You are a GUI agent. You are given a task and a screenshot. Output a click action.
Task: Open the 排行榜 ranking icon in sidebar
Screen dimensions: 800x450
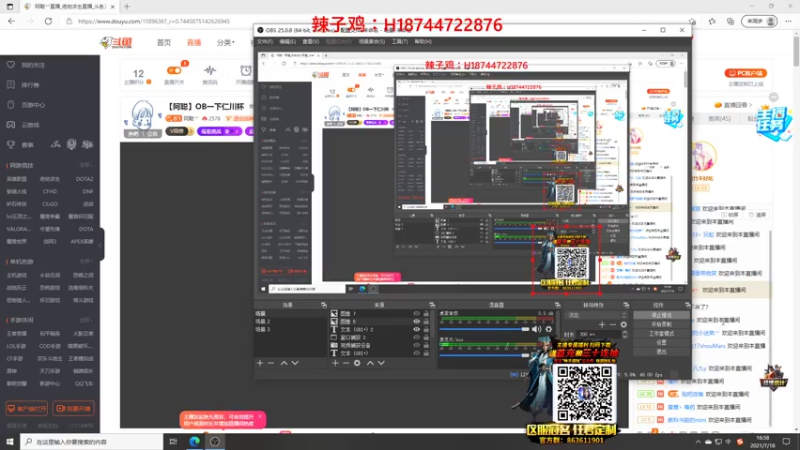click(11, 85)
